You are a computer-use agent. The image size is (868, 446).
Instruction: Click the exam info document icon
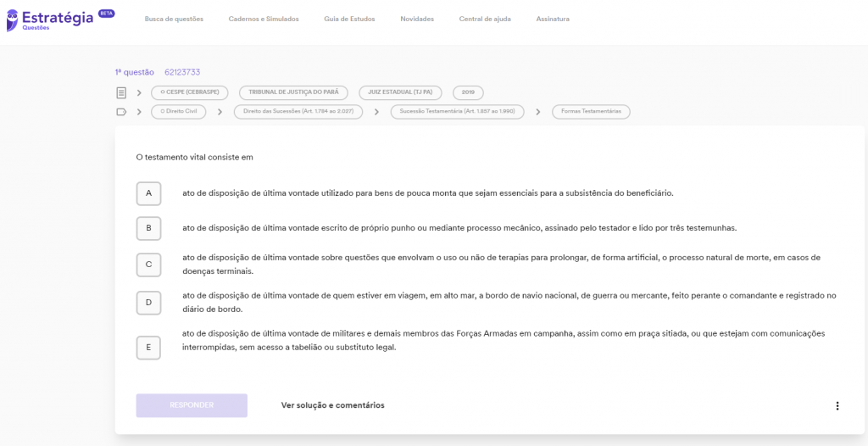pos(121,93)
